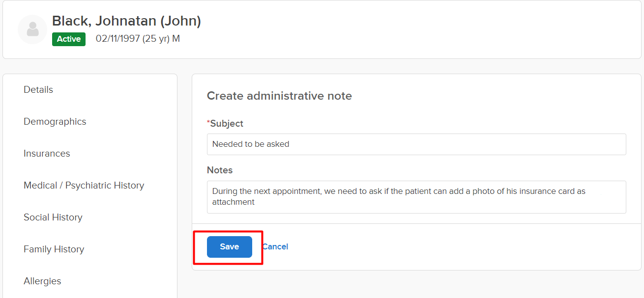Open Family History in the sidebar
Viewport: 644px width, 298px height.
coord(54,249)
